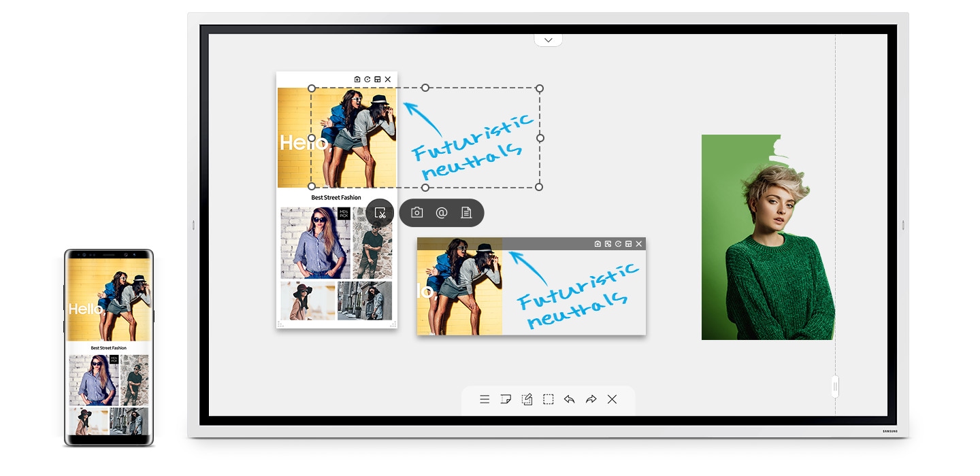Expand the right edge page divider
Screen dimensions: 980x476
(834, 386)
